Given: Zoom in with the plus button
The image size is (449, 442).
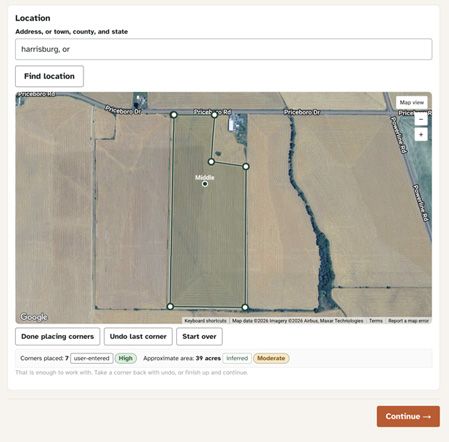Looking at the screenshot, I should coord(421,135).
